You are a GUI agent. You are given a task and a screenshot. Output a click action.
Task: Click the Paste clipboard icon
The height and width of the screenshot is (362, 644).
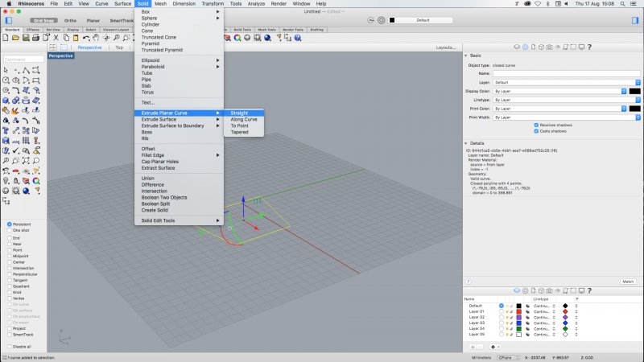[x=76, y=38]
